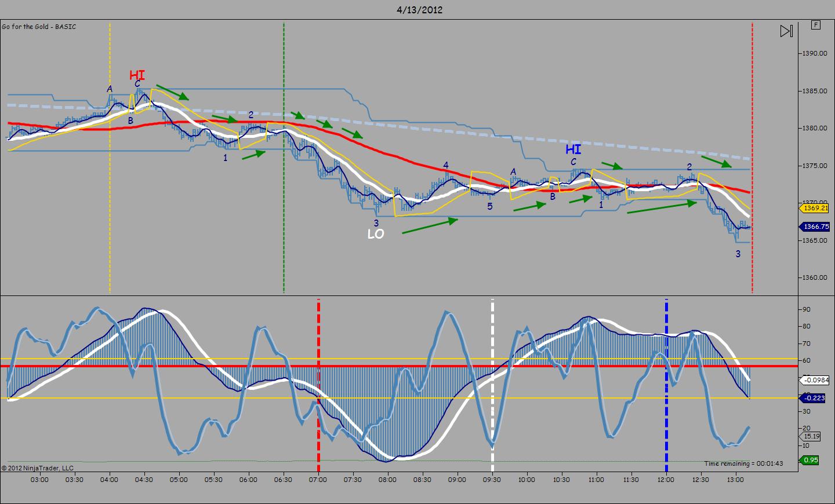This screenshot has height=504, width=835.
Task: Click the skip-to-end arrow icon on the chart
Action: tap(786, 31)
